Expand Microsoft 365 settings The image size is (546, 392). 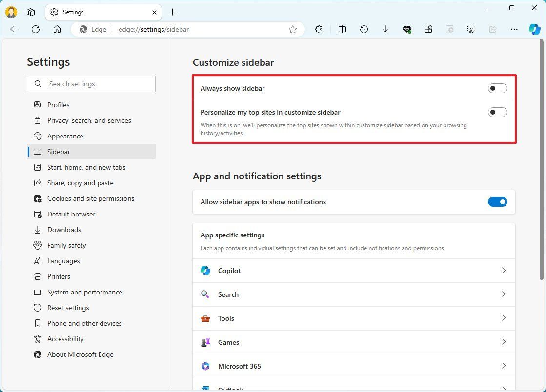(504, 366)
